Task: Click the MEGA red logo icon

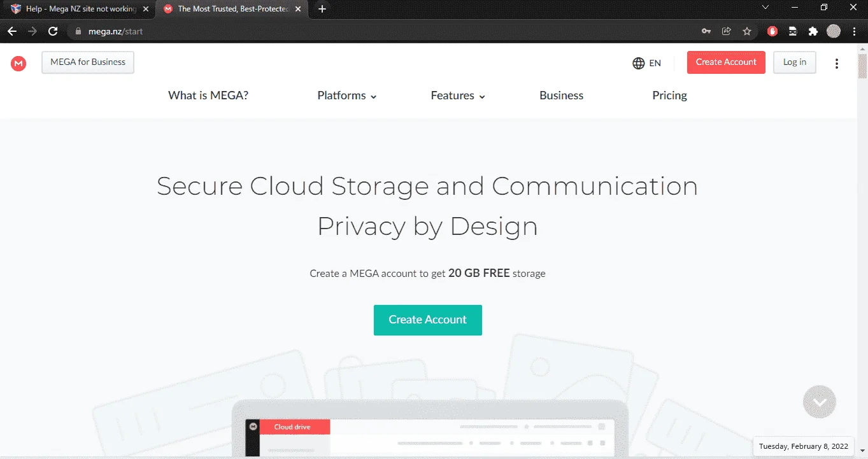Action: (18, 63)
